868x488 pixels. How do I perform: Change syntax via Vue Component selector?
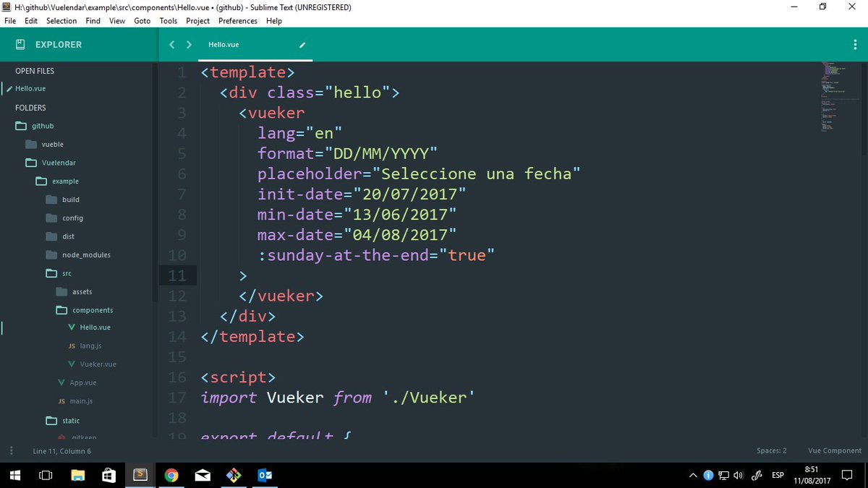click(x=835, y=451)
